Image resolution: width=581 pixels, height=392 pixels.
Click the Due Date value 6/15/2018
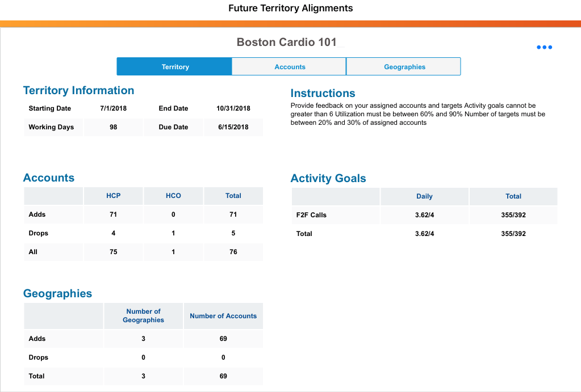[233, 127]
